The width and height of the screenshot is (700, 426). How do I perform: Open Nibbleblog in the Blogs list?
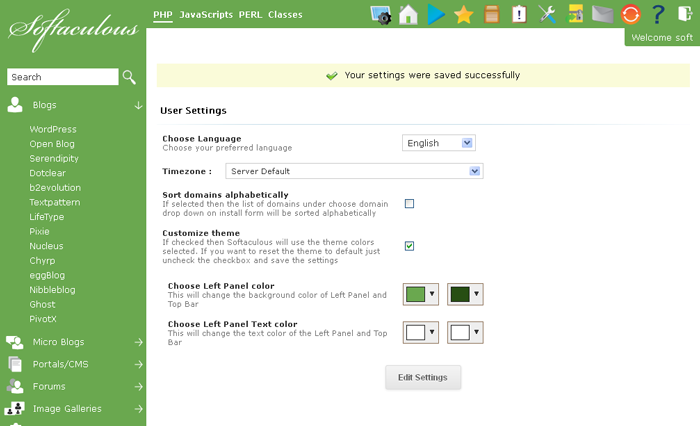[x=52, y=290]
